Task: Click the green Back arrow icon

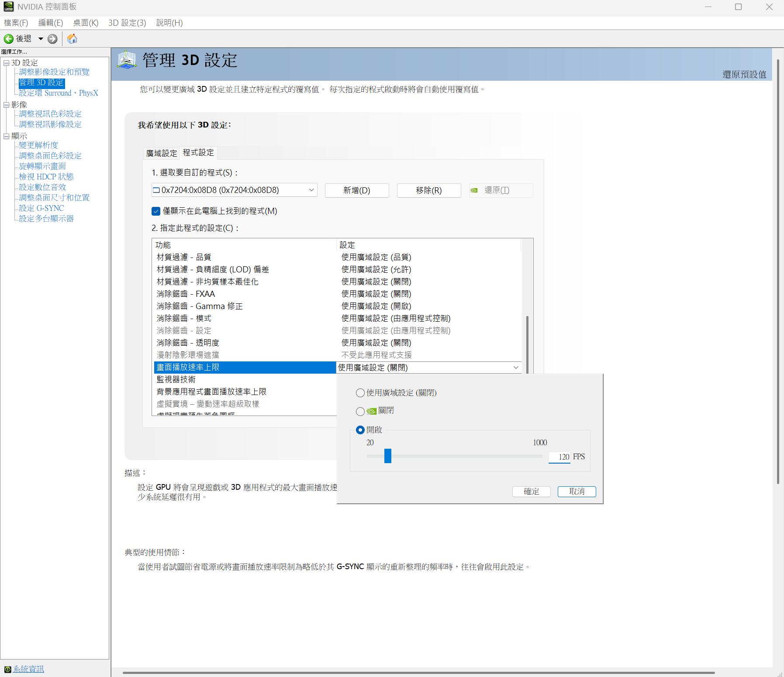Action: point(8,39)
